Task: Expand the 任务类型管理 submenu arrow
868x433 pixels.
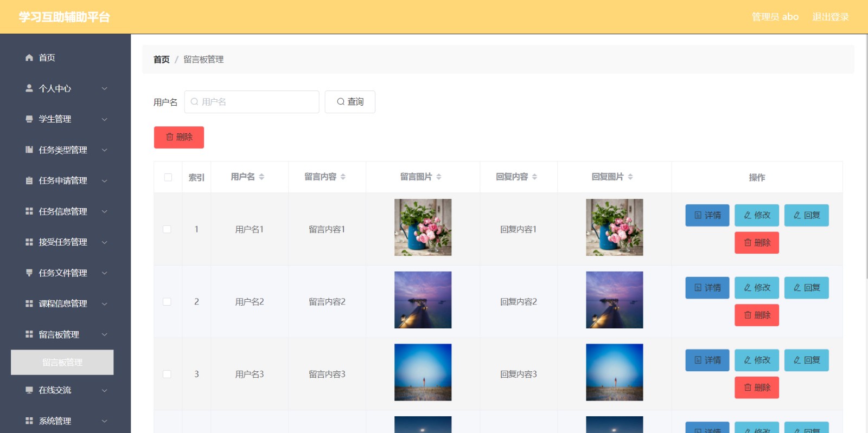Action: 104,150
